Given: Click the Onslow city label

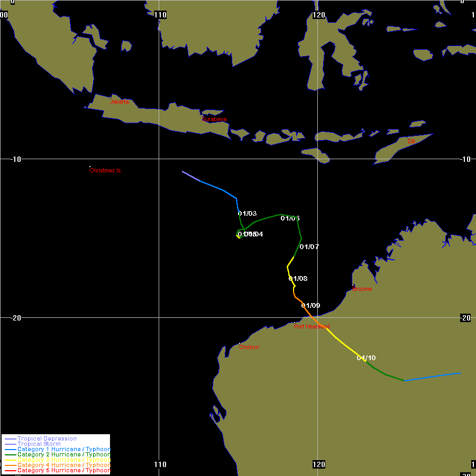Looking at the screenshot, I should (x=249, y=347).
